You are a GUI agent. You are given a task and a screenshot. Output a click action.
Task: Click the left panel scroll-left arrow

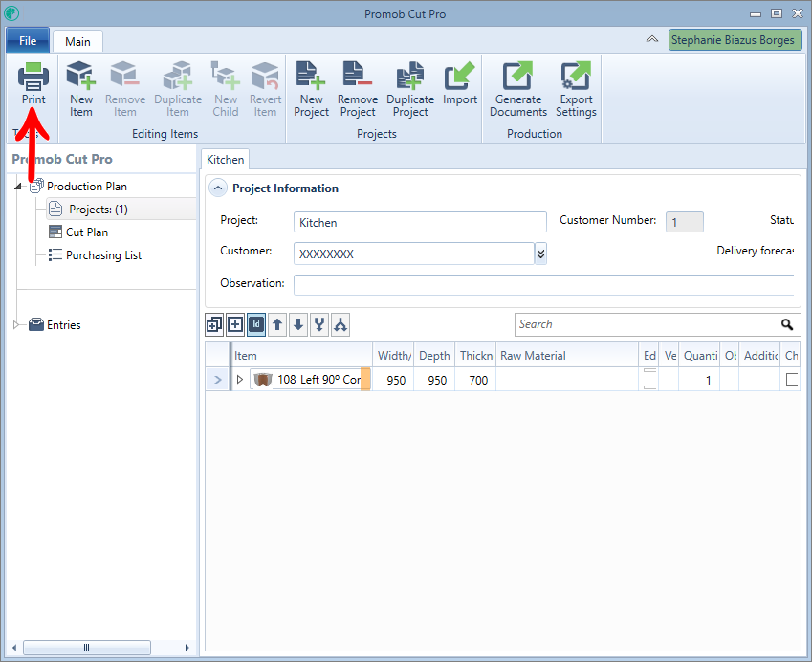[14, 648]
